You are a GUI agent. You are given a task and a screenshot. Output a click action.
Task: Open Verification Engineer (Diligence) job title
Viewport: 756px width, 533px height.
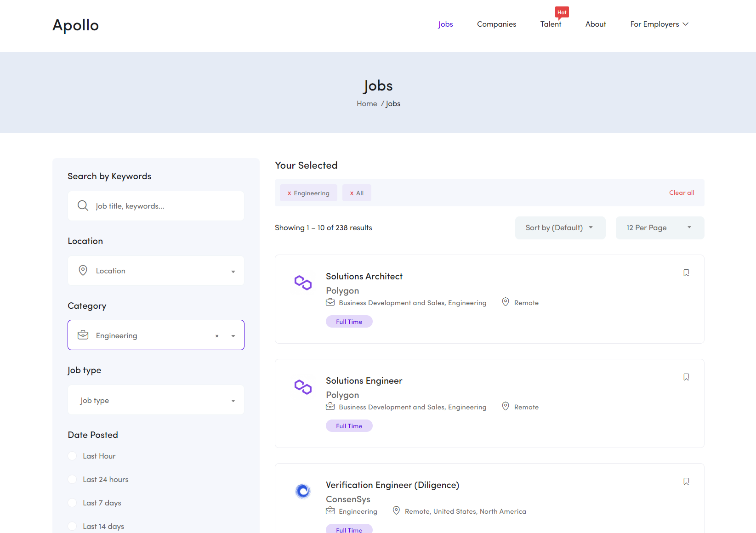pos(392,485)
